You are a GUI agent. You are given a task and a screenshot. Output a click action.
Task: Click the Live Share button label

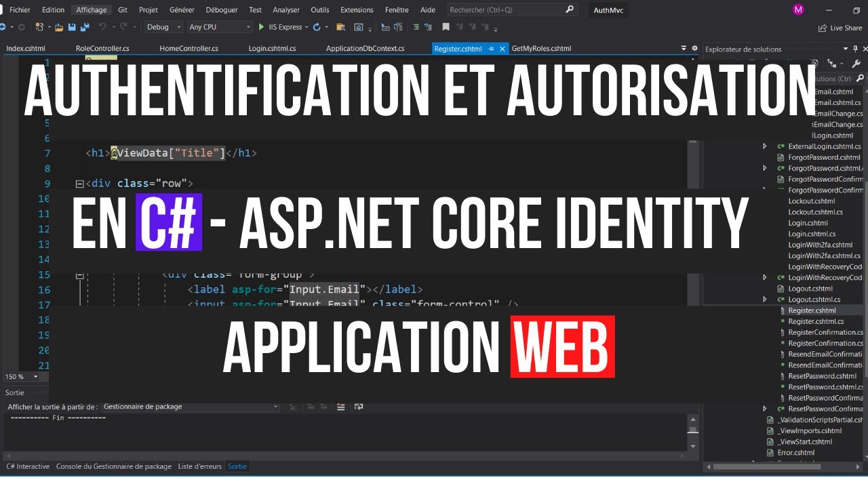(x=846, y=28)
